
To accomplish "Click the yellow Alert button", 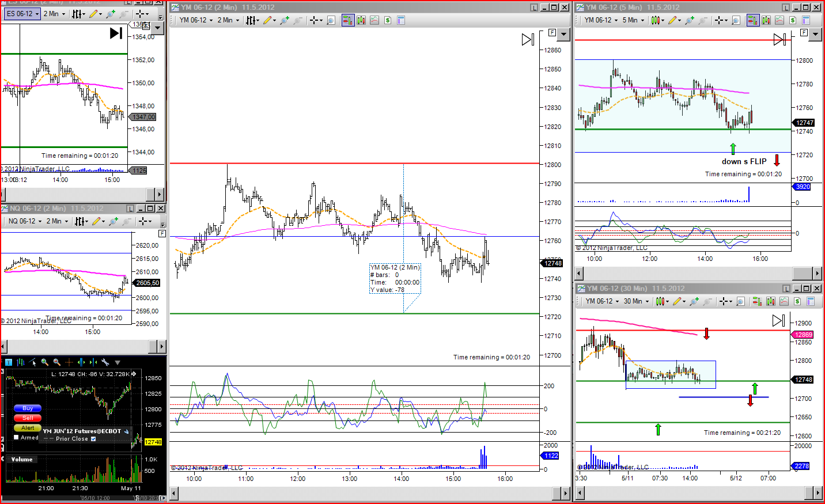I will 28,428.
